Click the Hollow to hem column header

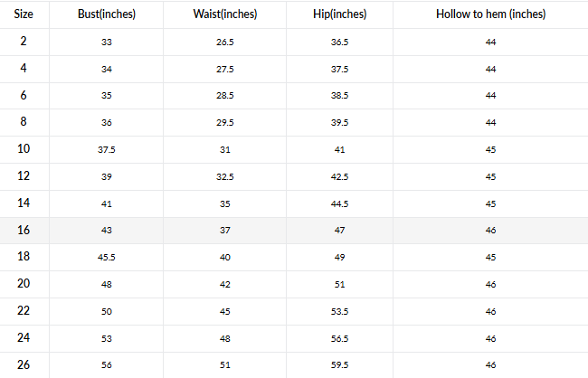tap(490, 15)
